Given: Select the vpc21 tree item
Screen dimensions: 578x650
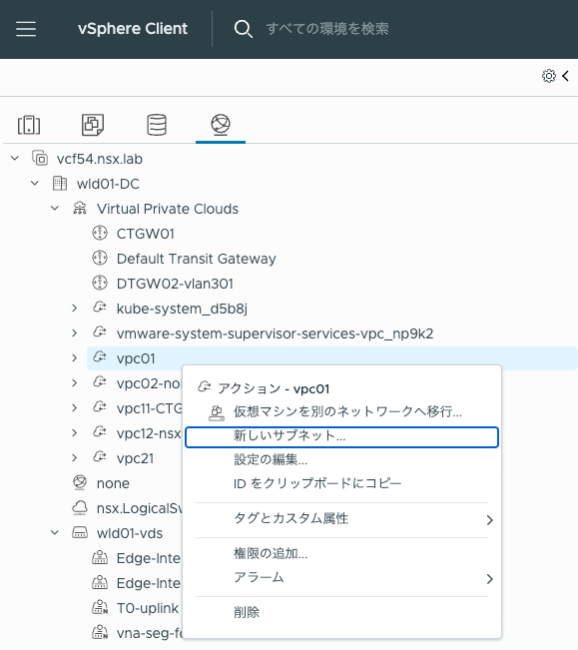Looking at the screenshot, I should 135,458.
